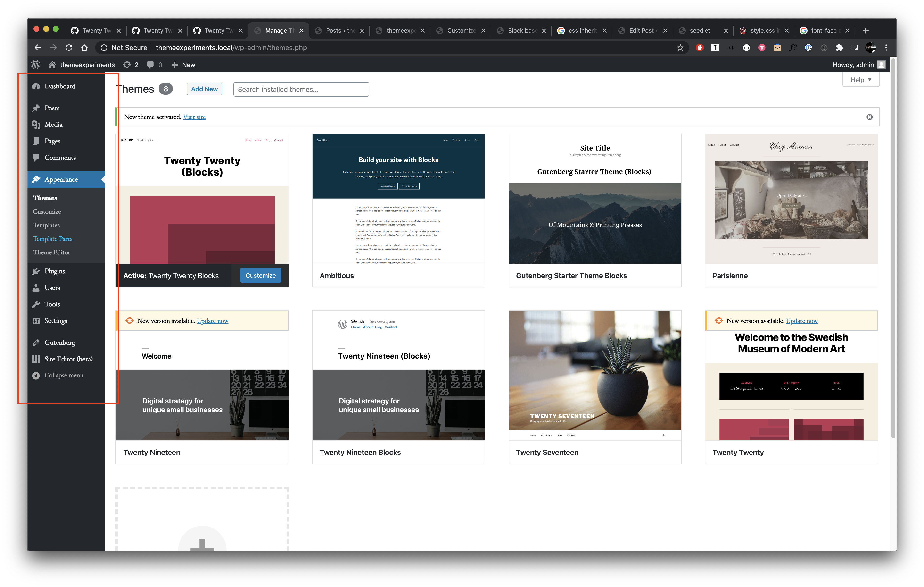Click the f? font extension icon
The image size is (924, 587).
[x=793, y=48]
